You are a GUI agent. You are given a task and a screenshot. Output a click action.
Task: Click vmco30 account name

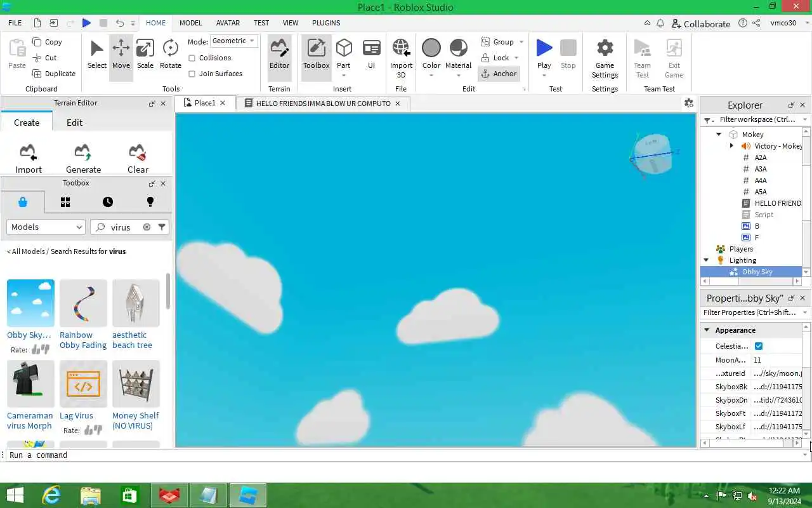(783, 23)
